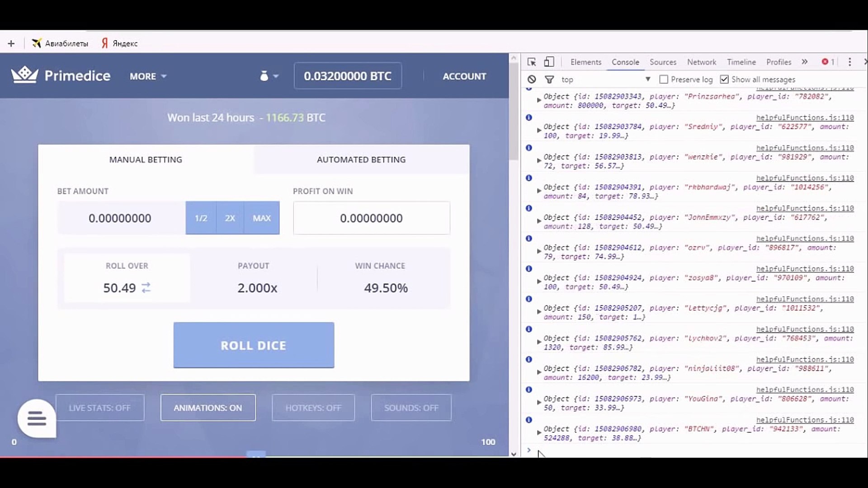Click page scrollbar down arrow

click(514, 454)
